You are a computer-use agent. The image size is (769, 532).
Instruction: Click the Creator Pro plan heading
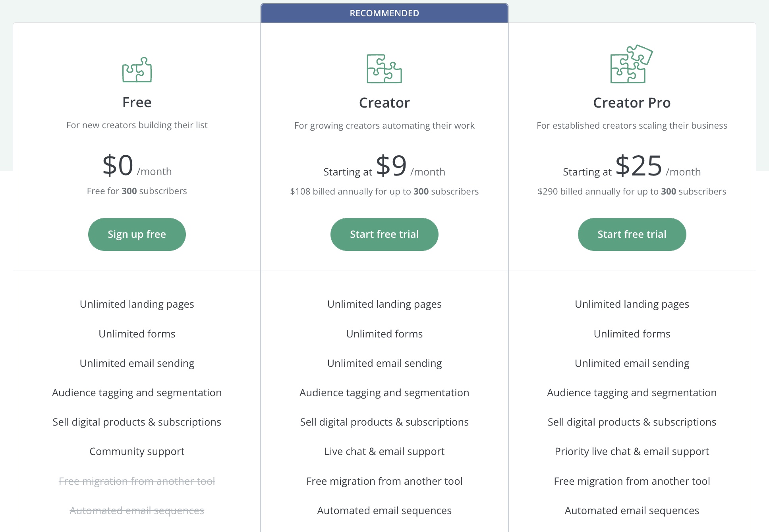pyautogui.click(x=632, y=103)
